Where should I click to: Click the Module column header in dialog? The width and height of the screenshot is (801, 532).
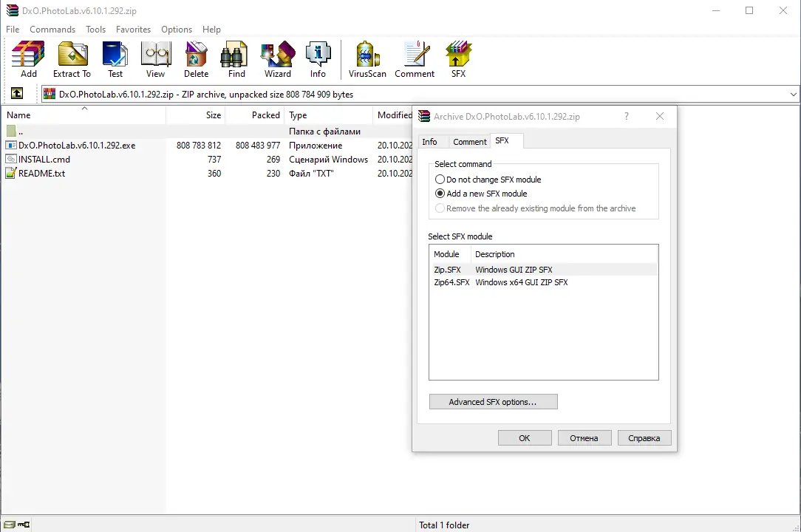pos(449,254)
